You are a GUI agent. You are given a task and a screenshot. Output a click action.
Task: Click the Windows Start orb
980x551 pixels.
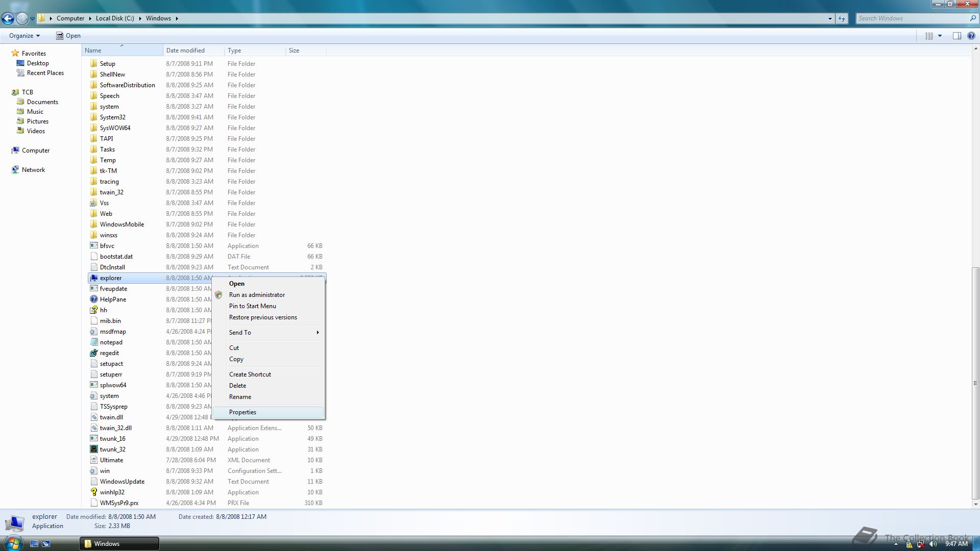point(13,543)
